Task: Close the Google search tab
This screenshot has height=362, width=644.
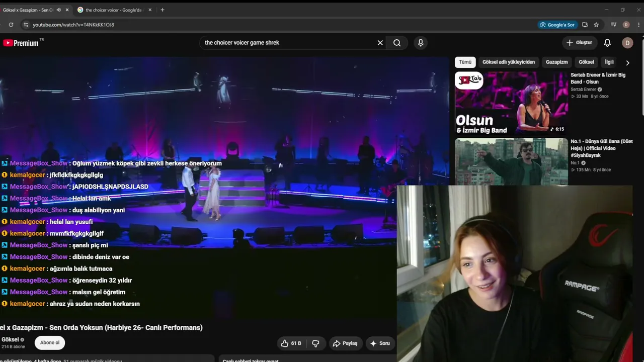Action: pyautogui.click(x=149, y=10)
